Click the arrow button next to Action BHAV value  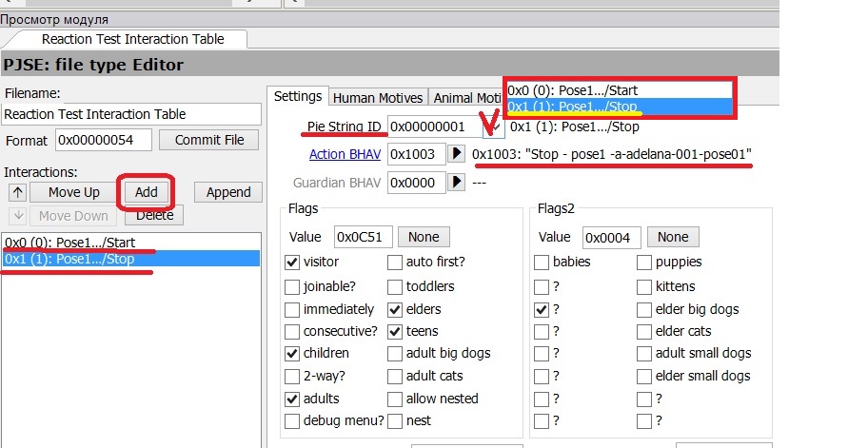pos(457,154)
